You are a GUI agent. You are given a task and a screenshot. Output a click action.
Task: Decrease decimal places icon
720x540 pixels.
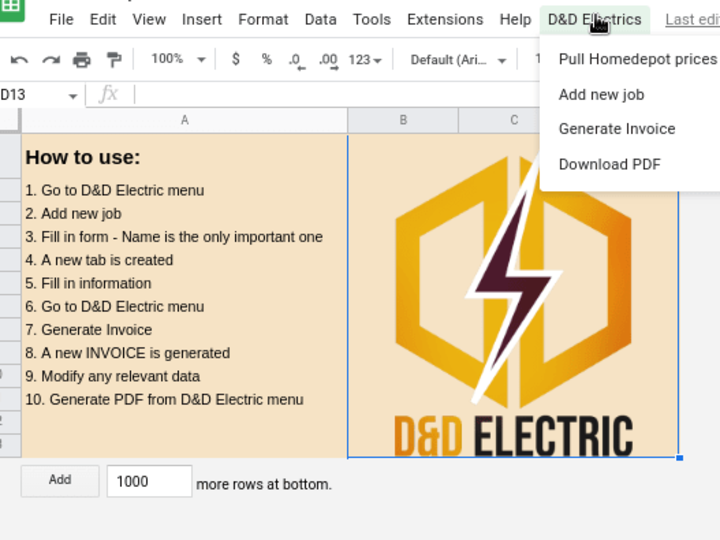pos(297,61)
